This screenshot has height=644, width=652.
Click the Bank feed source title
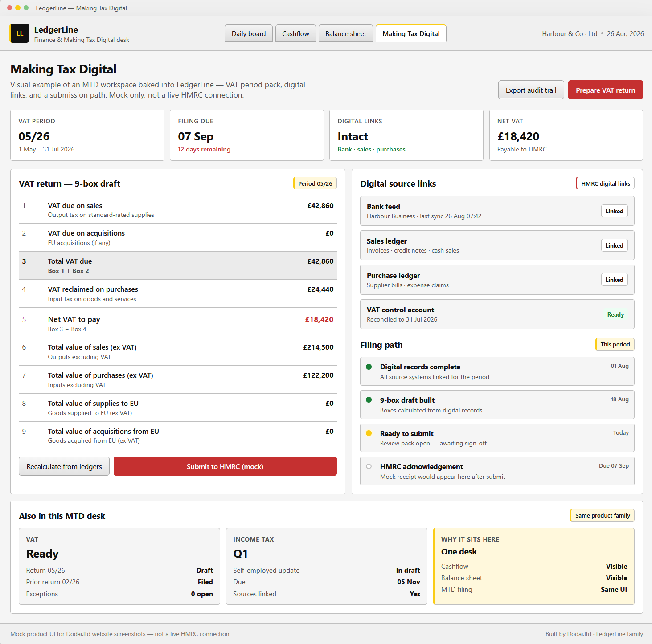(x=383, y=206)
